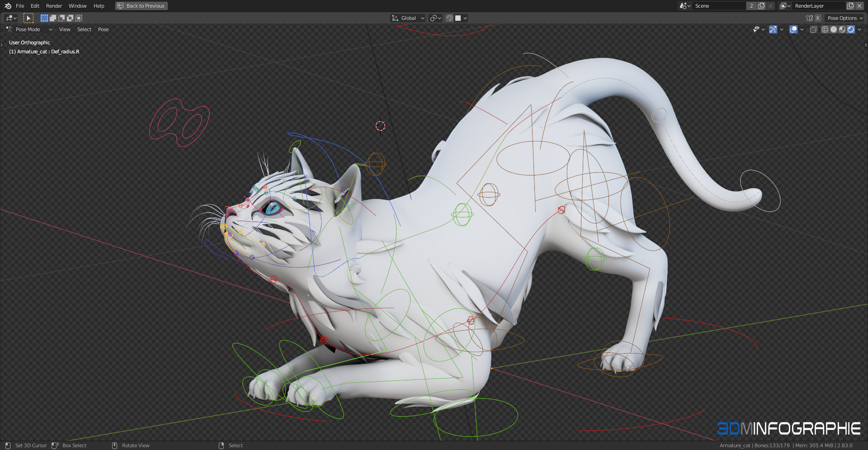
Task: Toggle X-ray view
Action: point(813,29)
